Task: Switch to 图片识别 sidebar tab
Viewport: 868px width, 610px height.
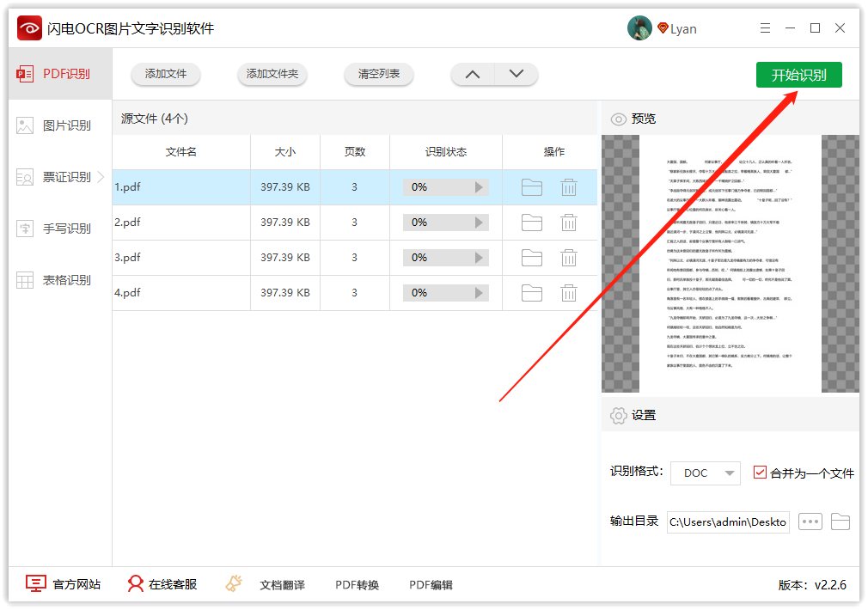Action: (60, 125)
